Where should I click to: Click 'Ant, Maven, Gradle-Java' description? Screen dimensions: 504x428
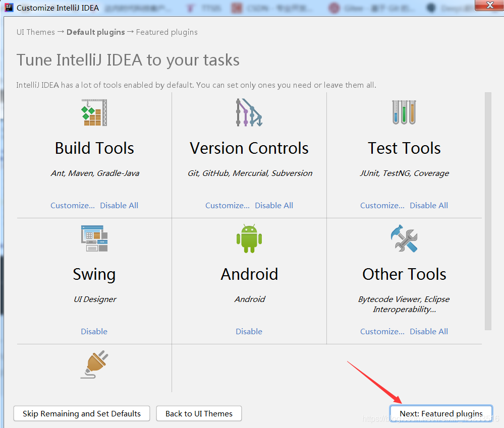(x=95, y=173)
